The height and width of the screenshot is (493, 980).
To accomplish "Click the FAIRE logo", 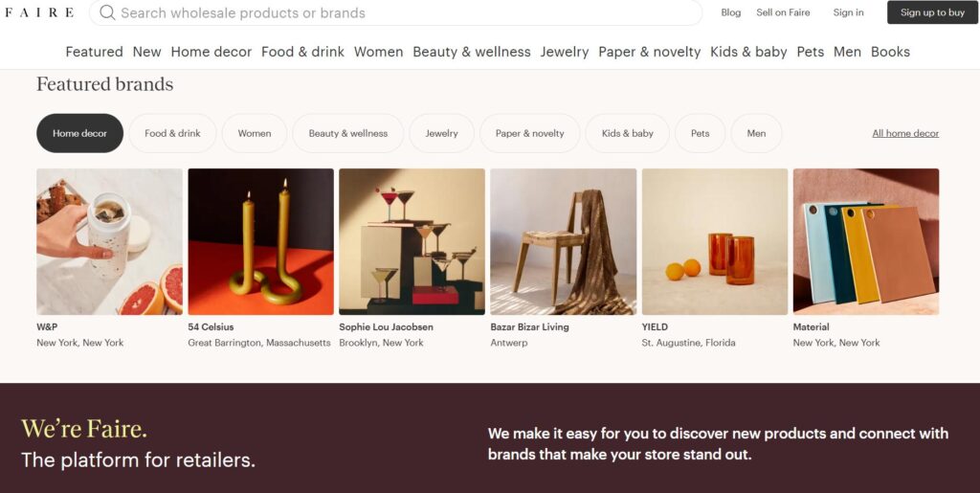I will [39, 12].
